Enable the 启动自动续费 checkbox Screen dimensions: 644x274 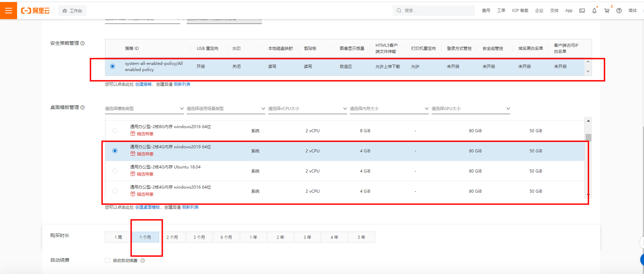coord(107,260)
